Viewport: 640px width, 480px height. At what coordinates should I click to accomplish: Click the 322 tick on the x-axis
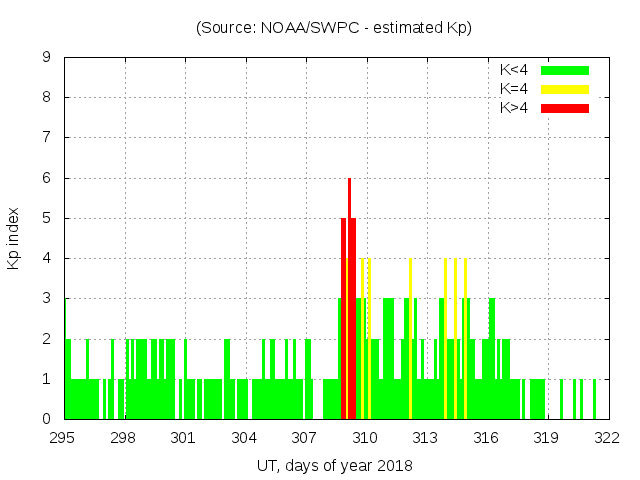pyautogui.click(x=607, y=437)
